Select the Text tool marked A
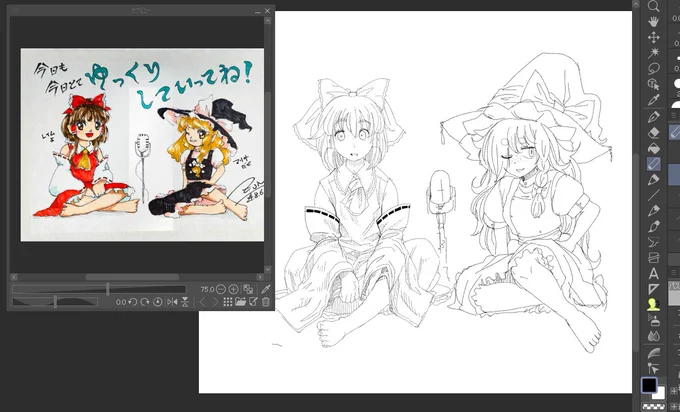 654,274
